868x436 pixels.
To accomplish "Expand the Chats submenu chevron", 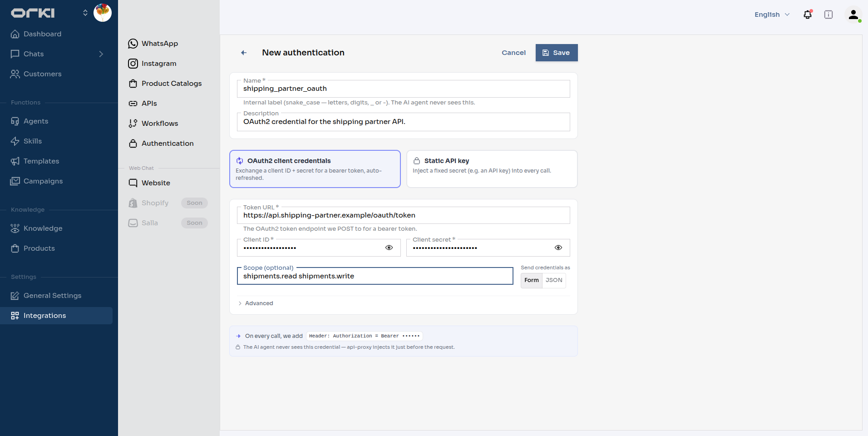I will tap(101, 54).
